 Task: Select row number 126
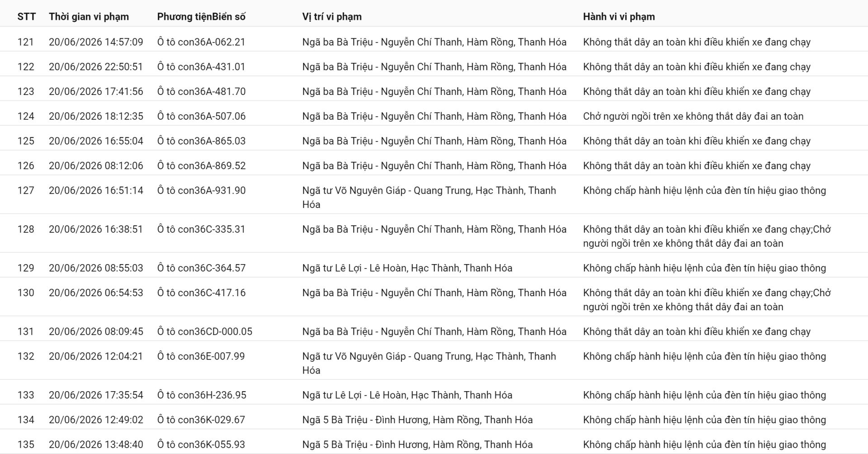coord(26,166)
